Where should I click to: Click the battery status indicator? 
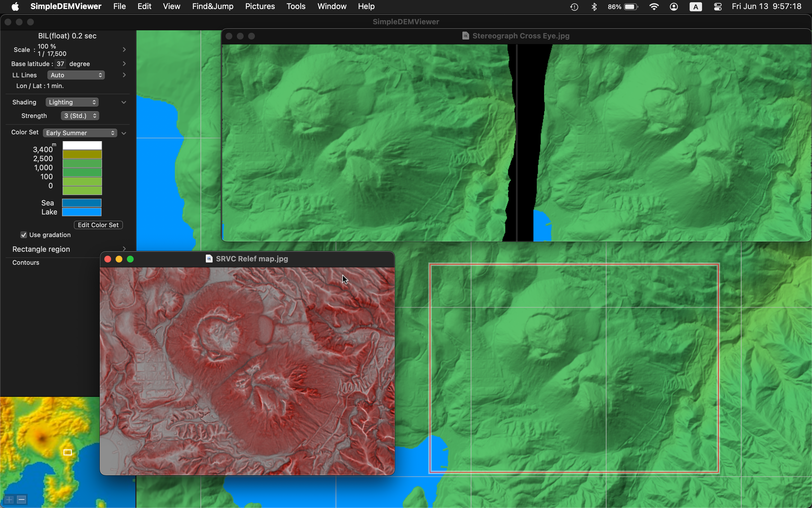(x=623, y=7)
